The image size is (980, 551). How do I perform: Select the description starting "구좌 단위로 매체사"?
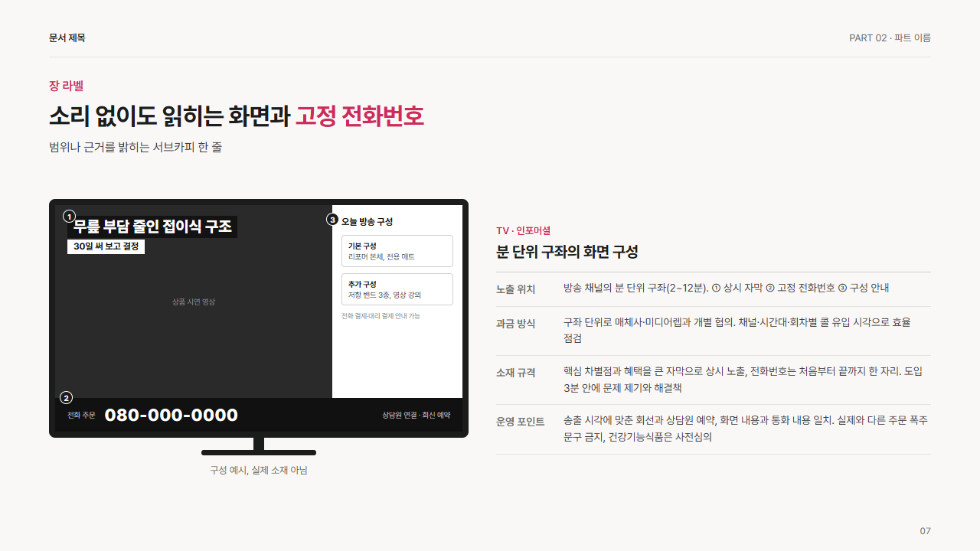pyautogui.click(x=737, y=331)
